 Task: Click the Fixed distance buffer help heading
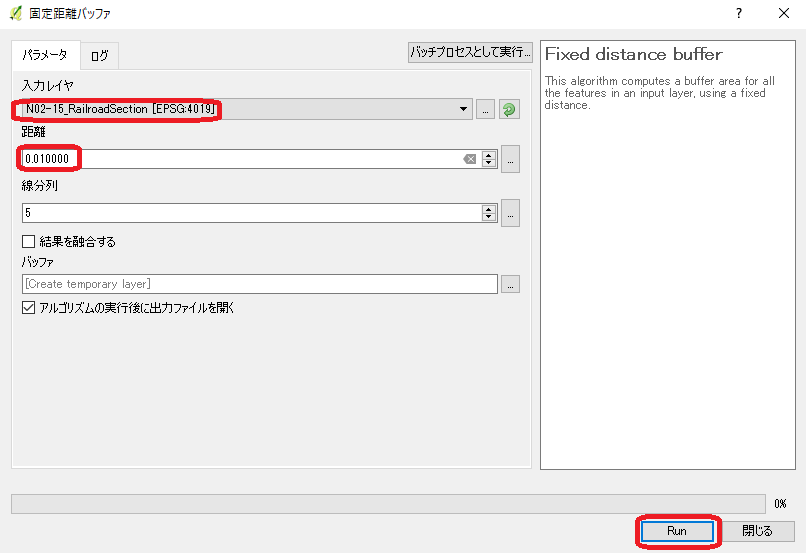(x=633, y=54)
